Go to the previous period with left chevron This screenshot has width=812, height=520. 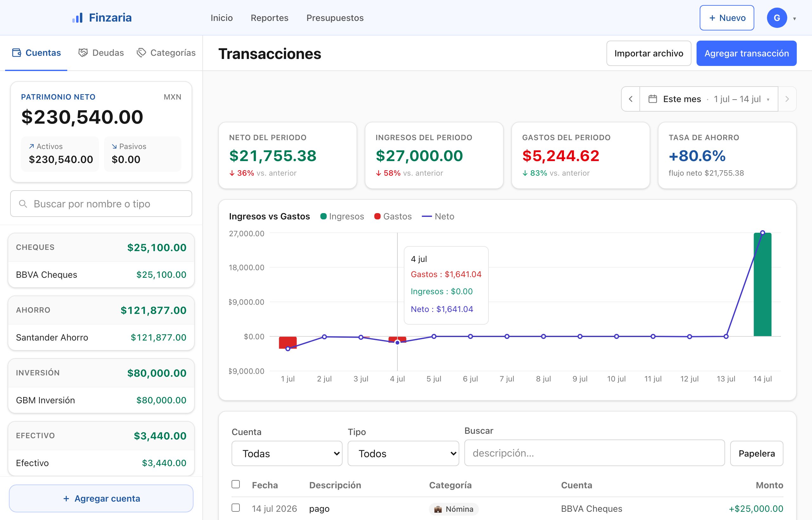coord(631,99)
